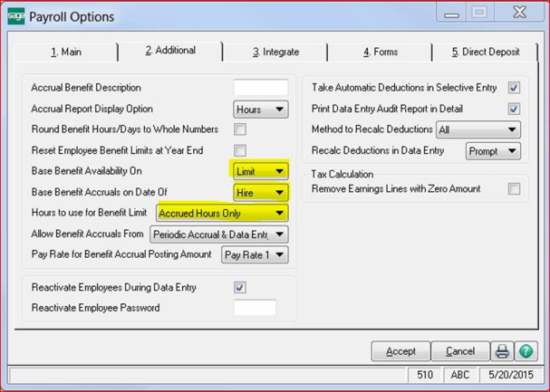This screenshot has width=550, height=392.
Task: Open help with the question mark icon
Action: tap(525, 351)
